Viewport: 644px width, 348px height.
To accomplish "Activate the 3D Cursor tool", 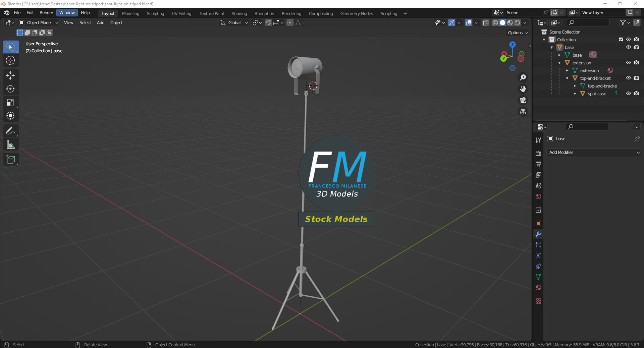I will click(x=10, y=61).
